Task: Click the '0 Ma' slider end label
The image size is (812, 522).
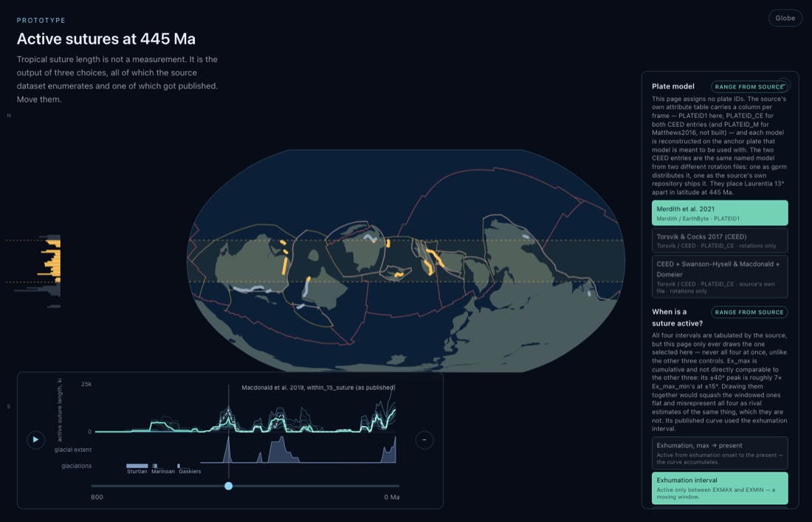Action: coord(391,497)
